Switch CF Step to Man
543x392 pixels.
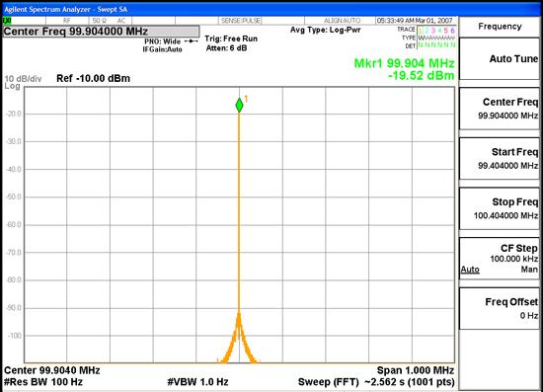(x=529, y=270)
